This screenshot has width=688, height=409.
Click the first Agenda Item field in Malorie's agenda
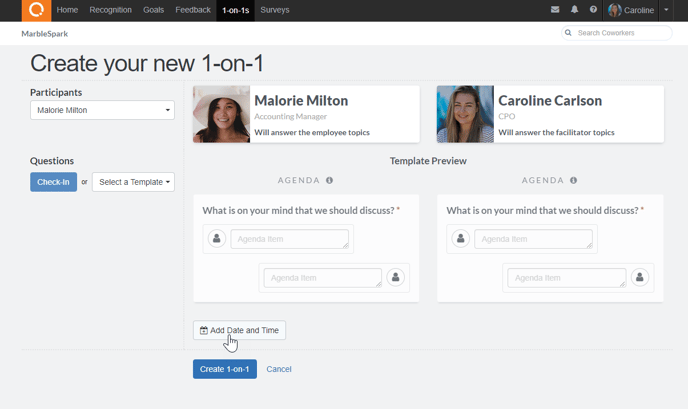(x=290, y=239)
